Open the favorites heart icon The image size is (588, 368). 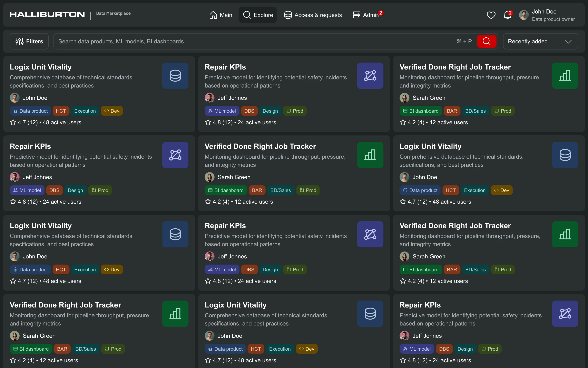coord(491,15)
